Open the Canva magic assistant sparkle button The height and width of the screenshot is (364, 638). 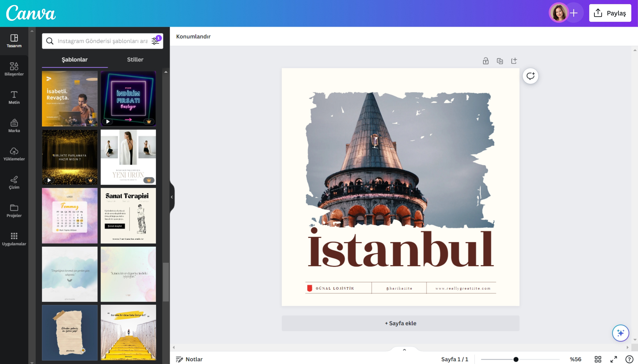[x=620, y=333]
